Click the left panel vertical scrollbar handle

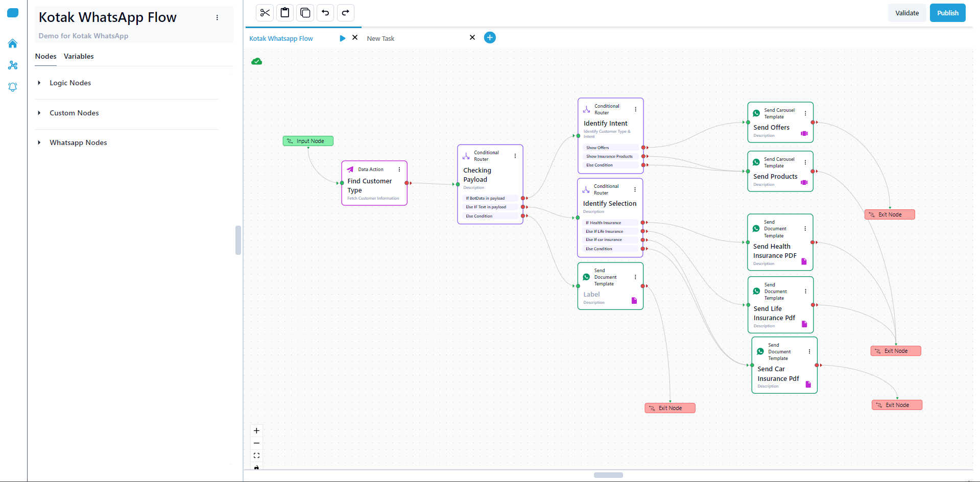238,240
